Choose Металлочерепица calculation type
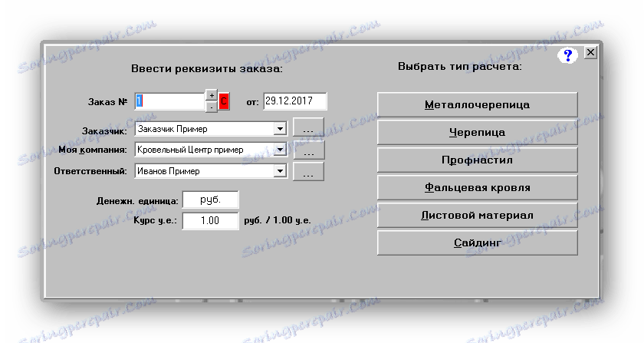644x343 pixels. coord(477,105)
